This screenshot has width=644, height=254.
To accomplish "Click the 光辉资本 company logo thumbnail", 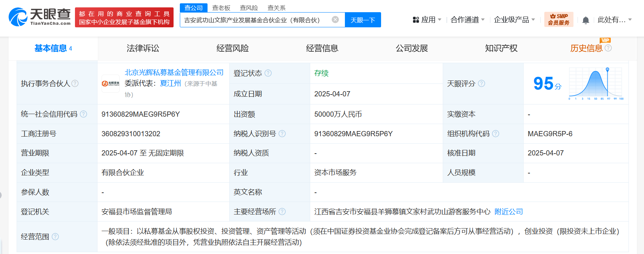I will click(111, 83).
